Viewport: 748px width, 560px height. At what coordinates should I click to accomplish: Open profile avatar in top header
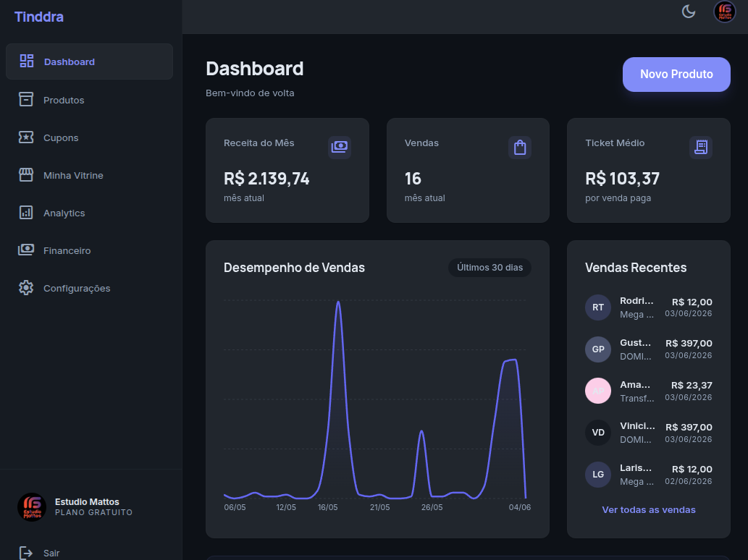point(724,12)
